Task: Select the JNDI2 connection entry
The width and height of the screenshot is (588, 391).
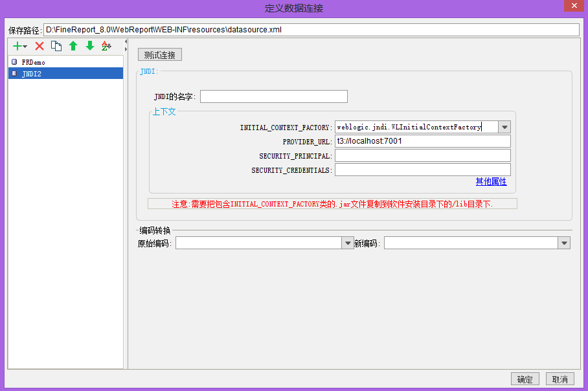Action: coord(65,74)
